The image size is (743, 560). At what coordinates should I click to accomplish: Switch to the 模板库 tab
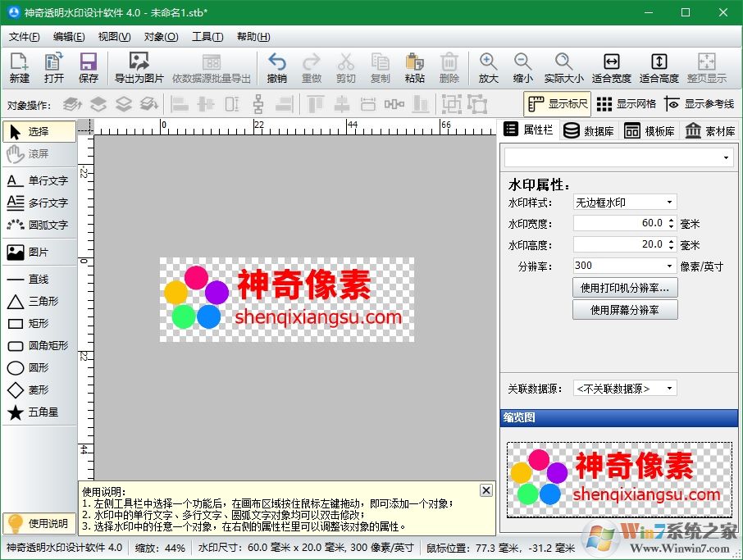[650, 130]
